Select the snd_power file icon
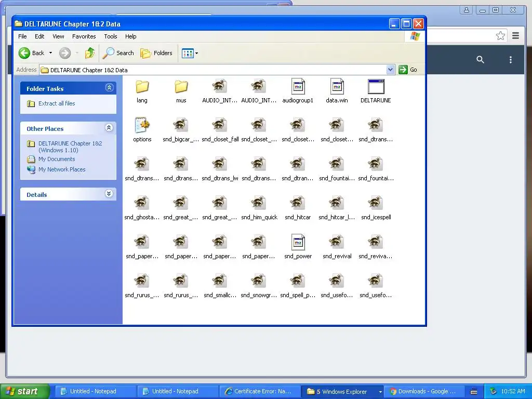 coord(298,242)
